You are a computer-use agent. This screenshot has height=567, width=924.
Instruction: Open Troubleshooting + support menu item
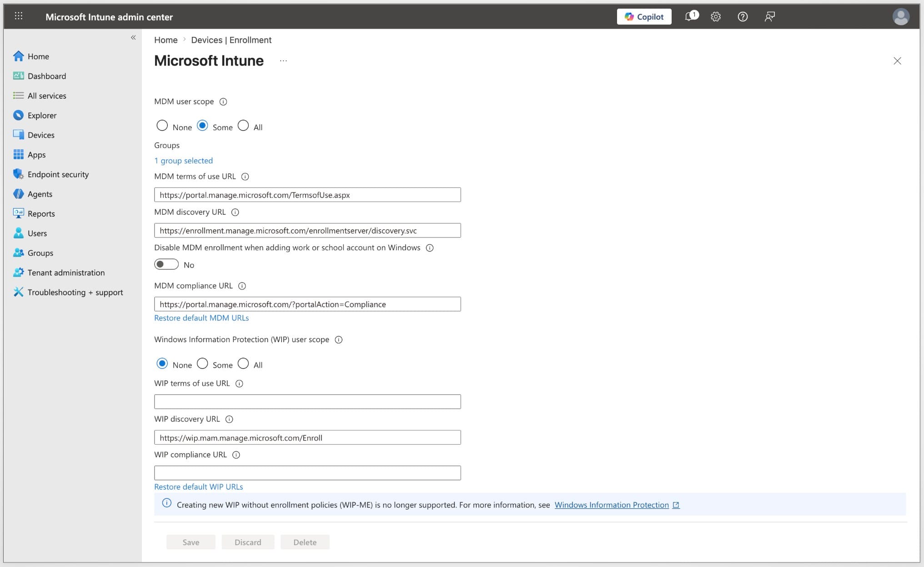tap(75, 292)
